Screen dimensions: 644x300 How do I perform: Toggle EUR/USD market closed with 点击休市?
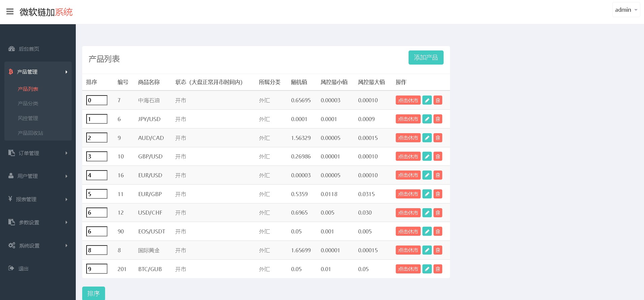coord(408,175)
